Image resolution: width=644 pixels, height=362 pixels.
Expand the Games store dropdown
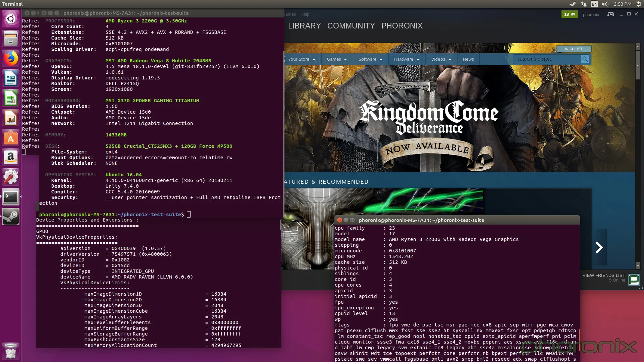[x=337, y=59]
